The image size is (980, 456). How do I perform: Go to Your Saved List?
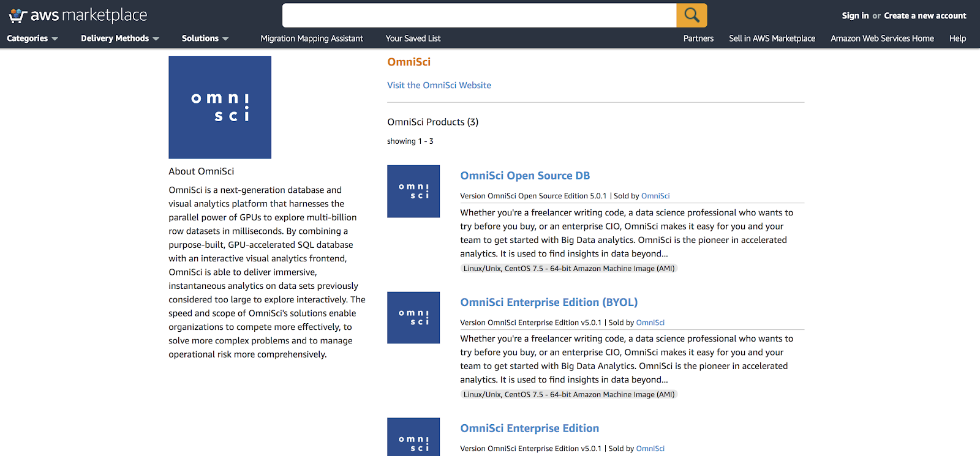[413, 39]
